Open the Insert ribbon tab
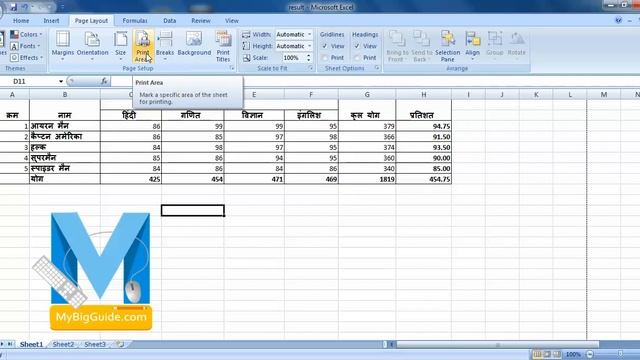 click(51, 20)
